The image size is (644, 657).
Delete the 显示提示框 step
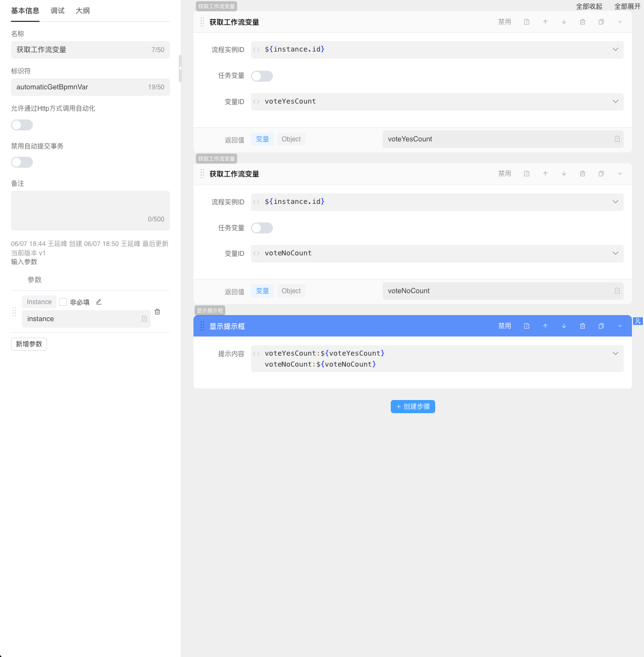[x=583, y=326]
